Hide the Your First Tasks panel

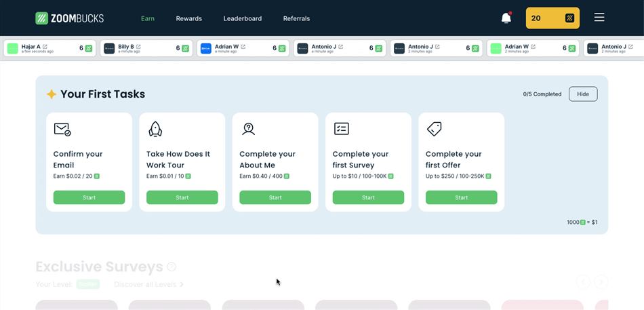pos(583,94)
